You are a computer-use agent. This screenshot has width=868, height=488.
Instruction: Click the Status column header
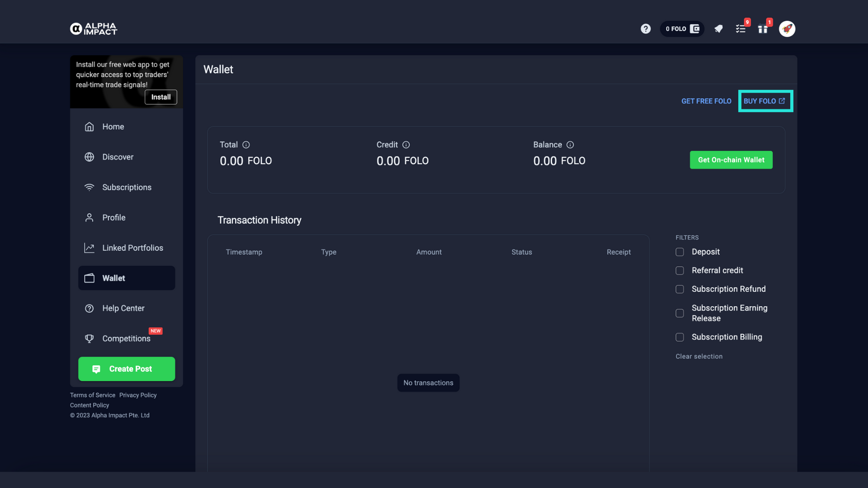click(x=522, y=252)
